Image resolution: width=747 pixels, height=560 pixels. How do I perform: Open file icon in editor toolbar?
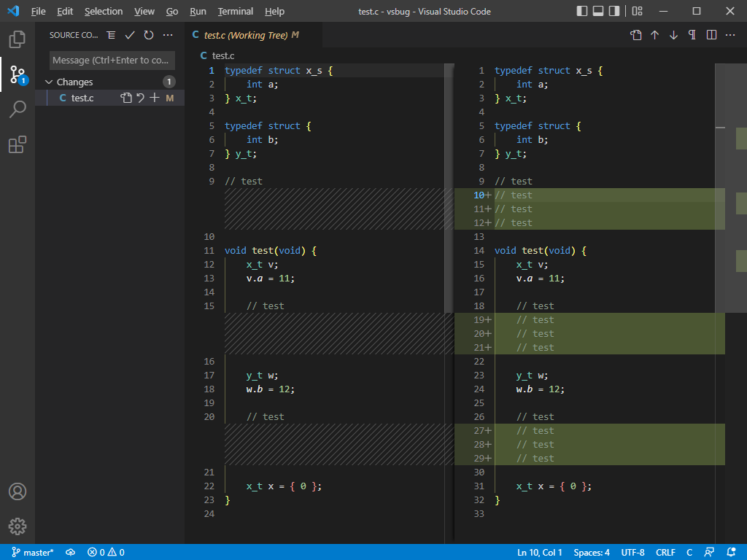[x=635, y=35]
